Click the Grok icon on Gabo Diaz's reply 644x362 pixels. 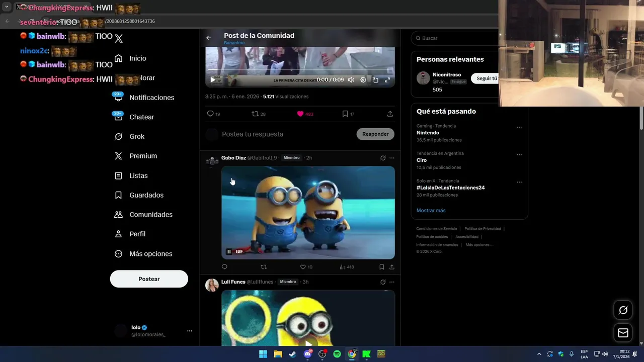(383, 158)
